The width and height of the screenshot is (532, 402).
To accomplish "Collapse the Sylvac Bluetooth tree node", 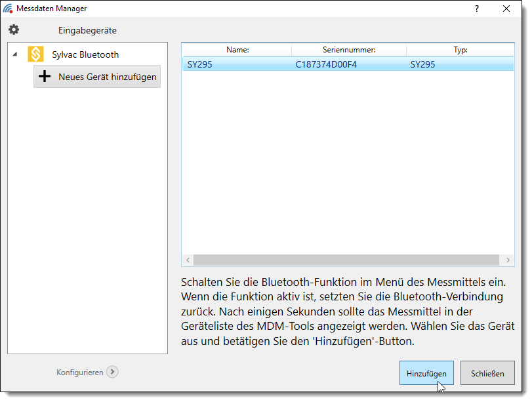I will coord(15,54).
